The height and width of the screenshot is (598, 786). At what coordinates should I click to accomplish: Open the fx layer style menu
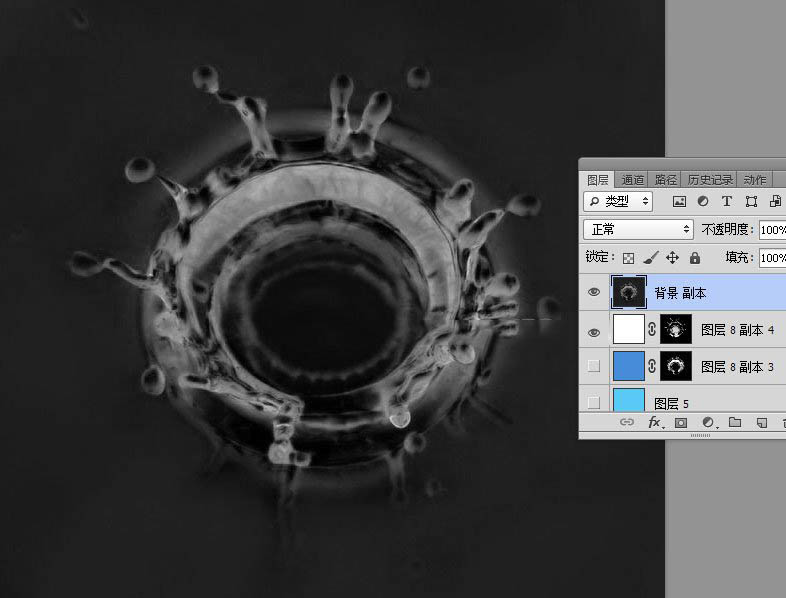(x=655, y=423)
